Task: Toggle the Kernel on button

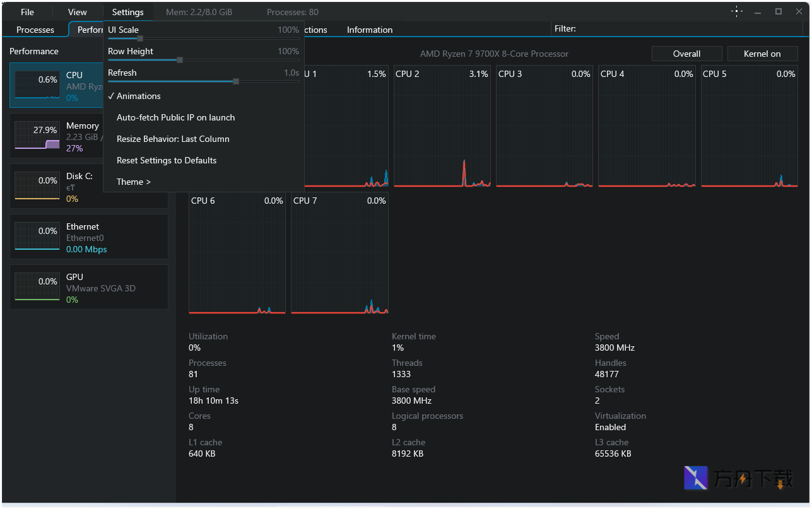Action: pyautogui.click(x=762, y=54)
